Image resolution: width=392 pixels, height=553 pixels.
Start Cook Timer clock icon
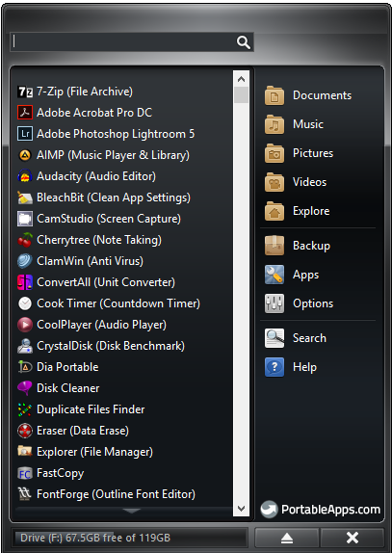coord(25,303)
